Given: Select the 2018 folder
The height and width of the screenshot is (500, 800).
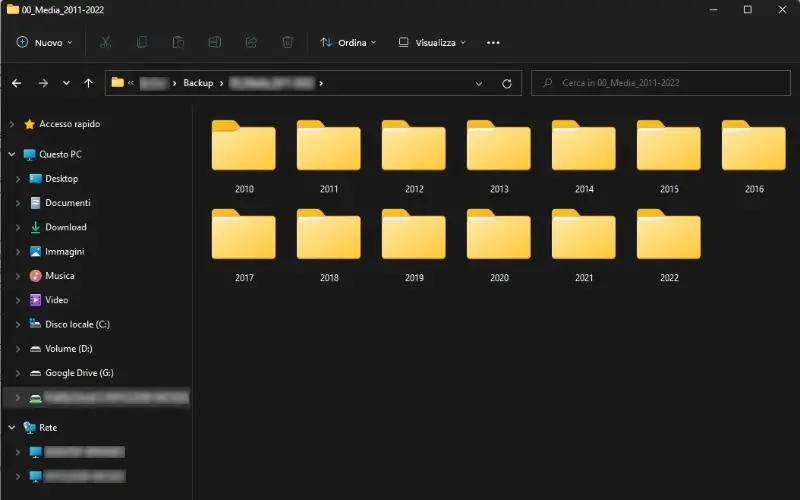Looking at the screenshot, I should click(x=329, y=245).
